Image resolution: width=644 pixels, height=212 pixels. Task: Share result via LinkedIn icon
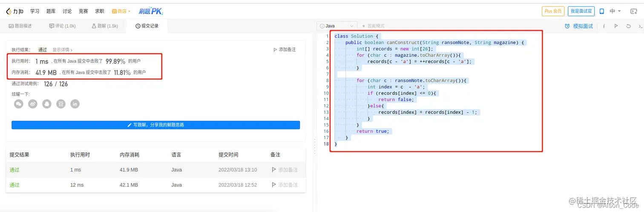[75, 104]
